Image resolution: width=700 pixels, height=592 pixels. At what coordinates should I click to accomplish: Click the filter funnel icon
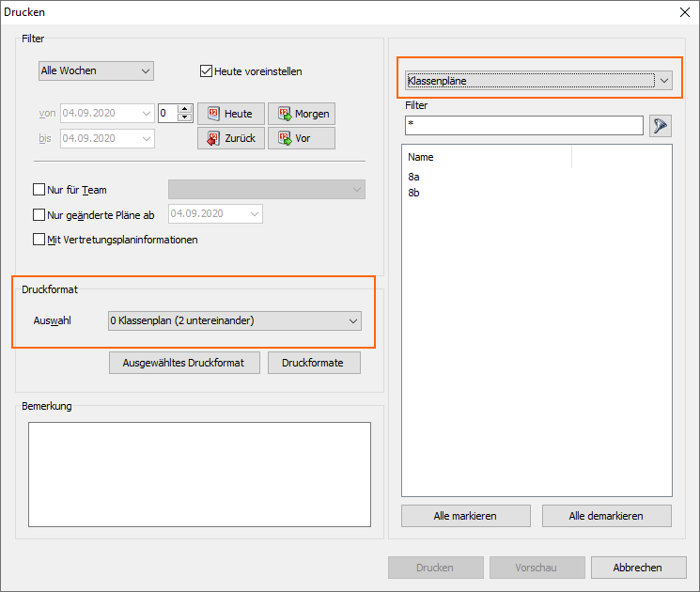click(661, 126)
